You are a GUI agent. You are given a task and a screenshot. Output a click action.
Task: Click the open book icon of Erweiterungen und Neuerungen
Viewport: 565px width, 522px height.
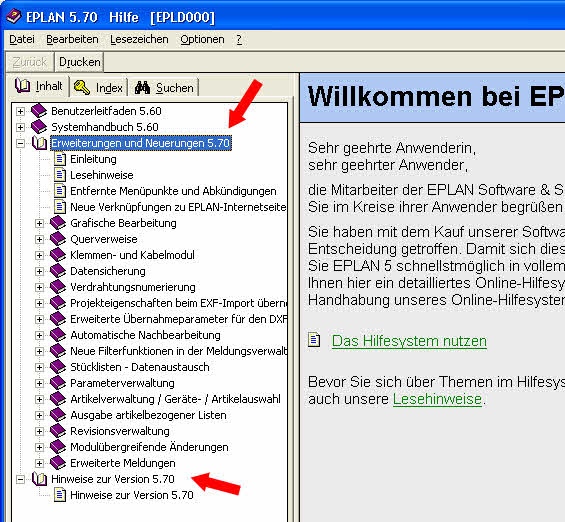[x=40, y=143]
